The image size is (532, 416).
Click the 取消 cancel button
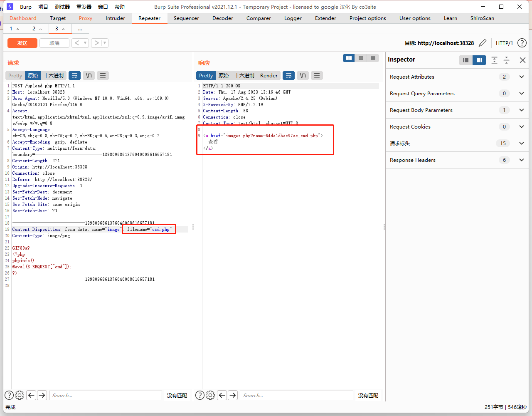click(x=54, y=43)
